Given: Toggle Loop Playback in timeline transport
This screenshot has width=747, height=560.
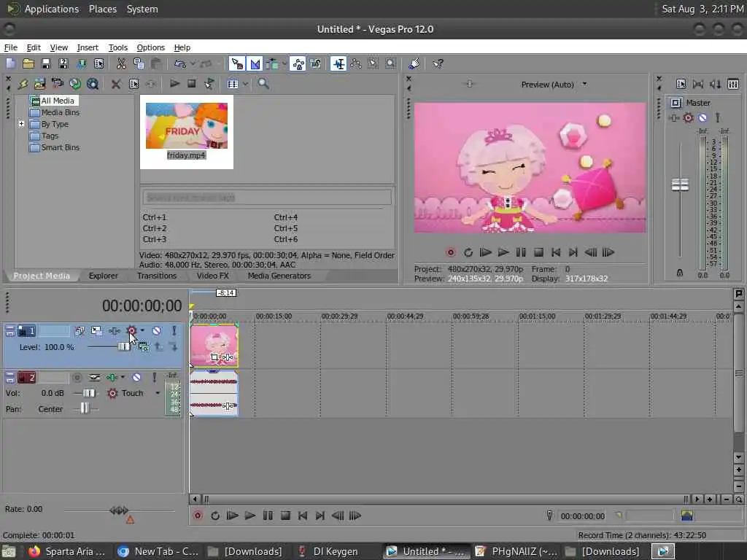Looking at the screenshot, I should coord(215,516).
